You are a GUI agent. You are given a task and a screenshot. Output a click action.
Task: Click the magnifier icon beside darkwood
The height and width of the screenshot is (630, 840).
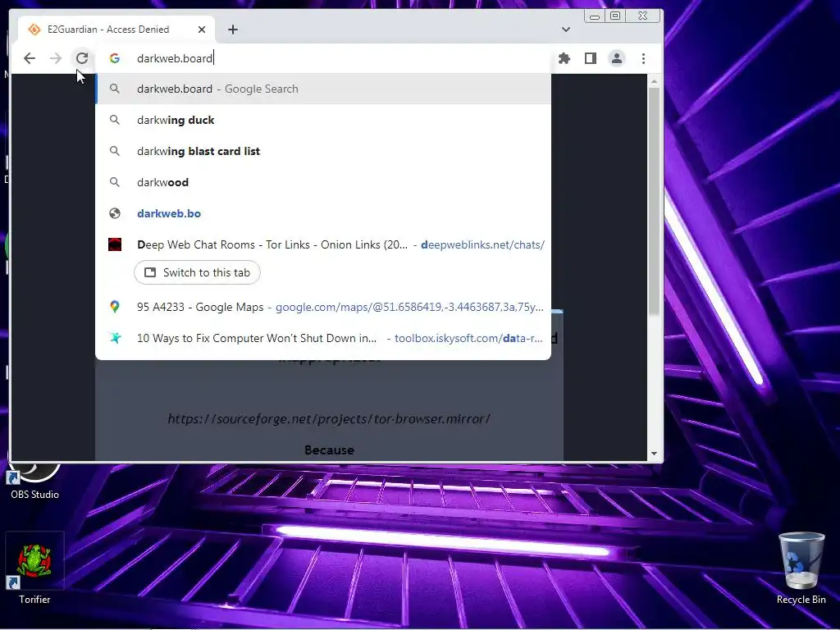tap(115, 182)
